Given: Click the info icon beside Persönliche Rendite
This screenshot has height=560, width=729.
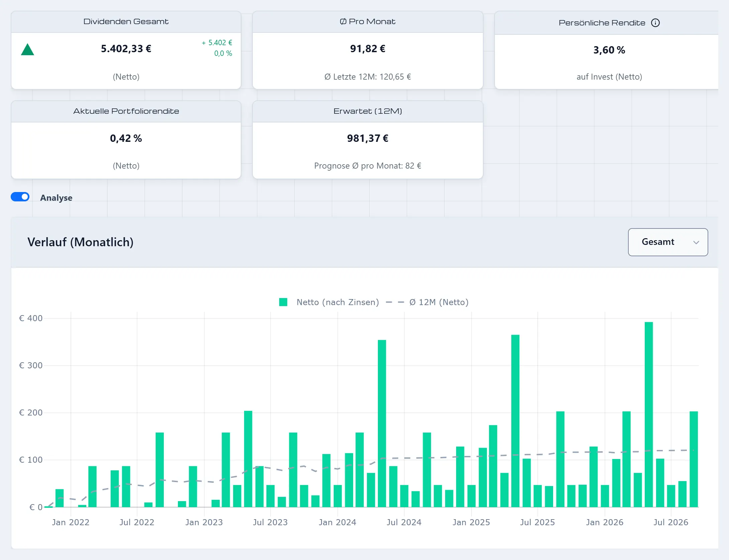Looking at the screenshot, I should [655, 23].
